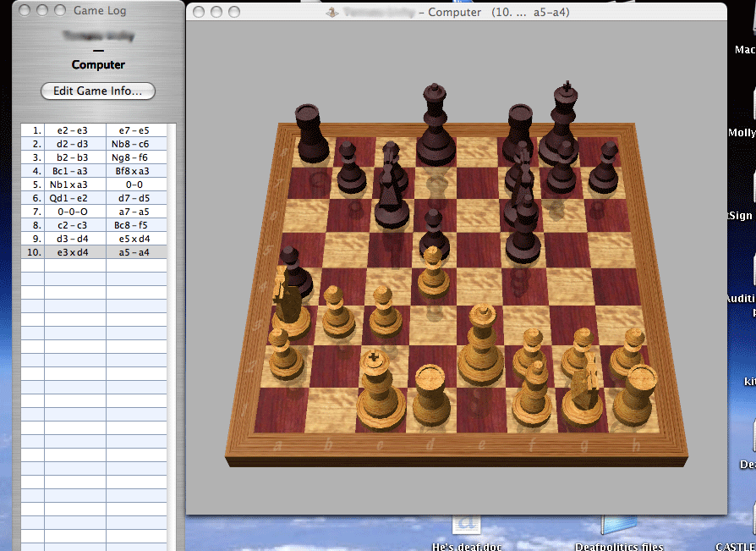756x551 pixels.
Task: Select the white knight on g1
Action: pyautogui.click(x=584, y=391)
